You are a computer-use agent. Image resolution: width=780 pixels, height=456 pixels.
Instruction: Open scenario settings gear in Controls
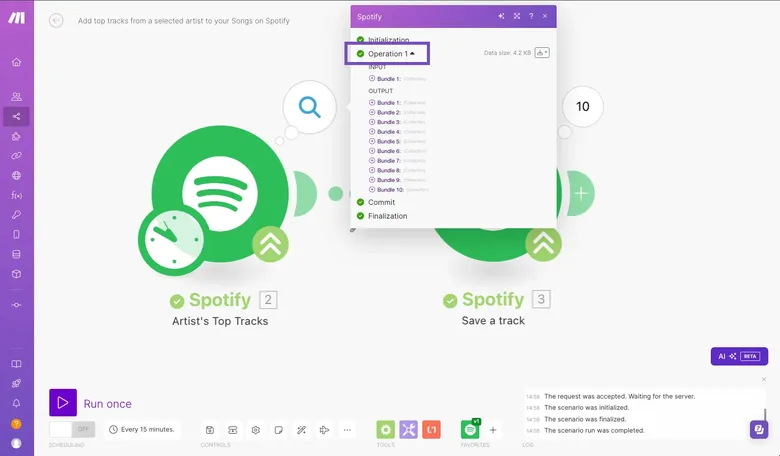(x=256, y=430)
